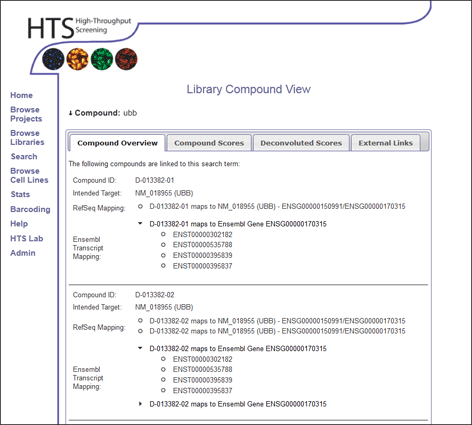Click the Barcoding sidebar link

click(30, 209)
